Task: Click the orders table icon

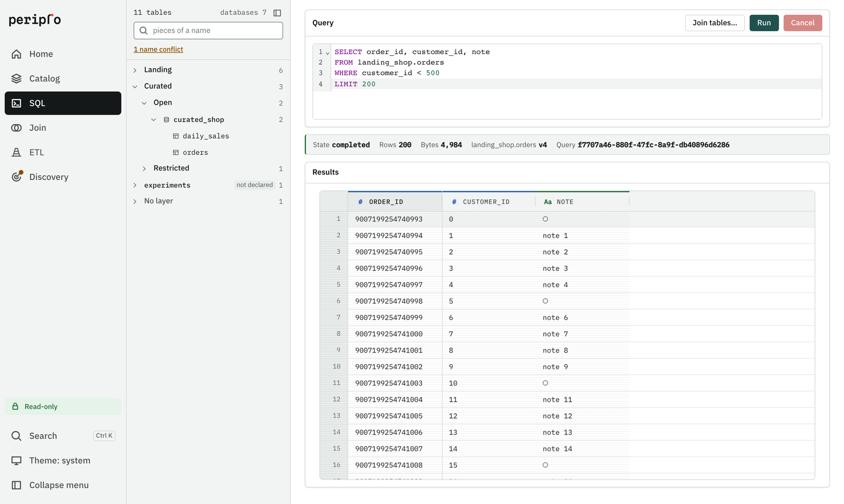Action: pyautogui.click(x=176, y=152)
